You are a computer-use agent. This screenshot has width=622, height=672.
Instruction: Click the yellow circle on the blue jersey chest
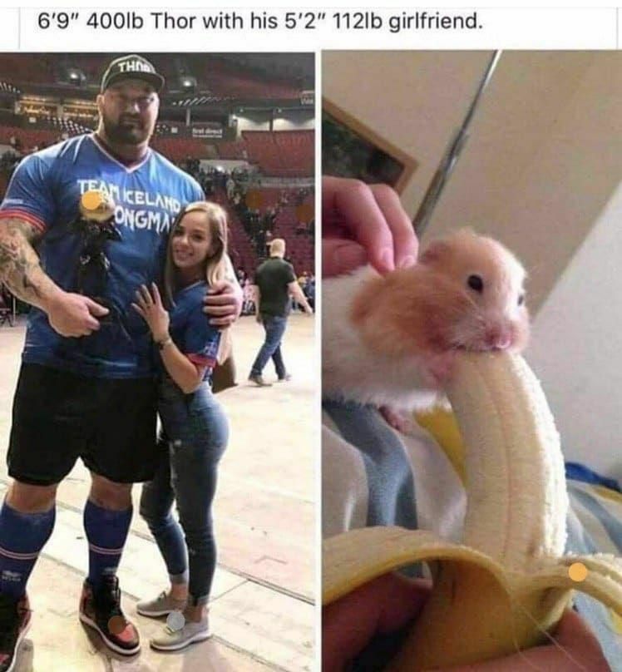(92, 200)
